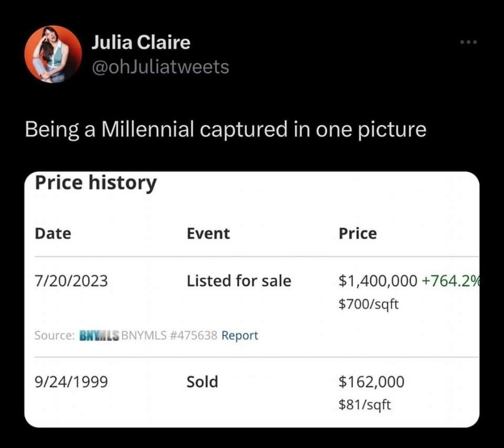Screen dimensions: 504x448
Task: Click the 7/20/2023 date entry
Action: click(x=71, y=281)
